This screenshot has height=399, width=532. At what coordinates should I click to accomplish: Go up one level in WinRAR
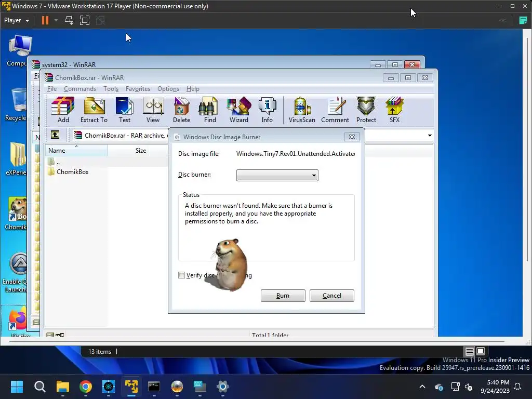point(55,135)
